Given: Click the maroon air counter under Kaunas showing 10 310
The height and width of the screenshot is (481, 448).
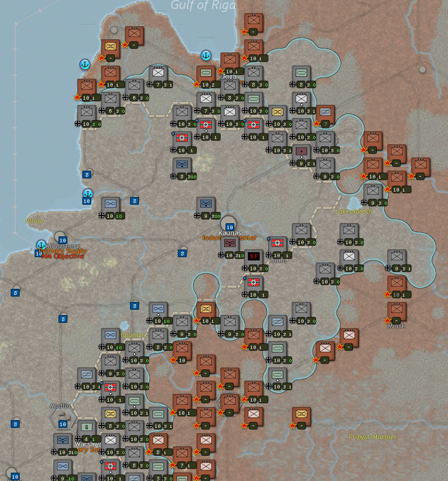Looking at the screenshot, I should [x=230, y=243].
